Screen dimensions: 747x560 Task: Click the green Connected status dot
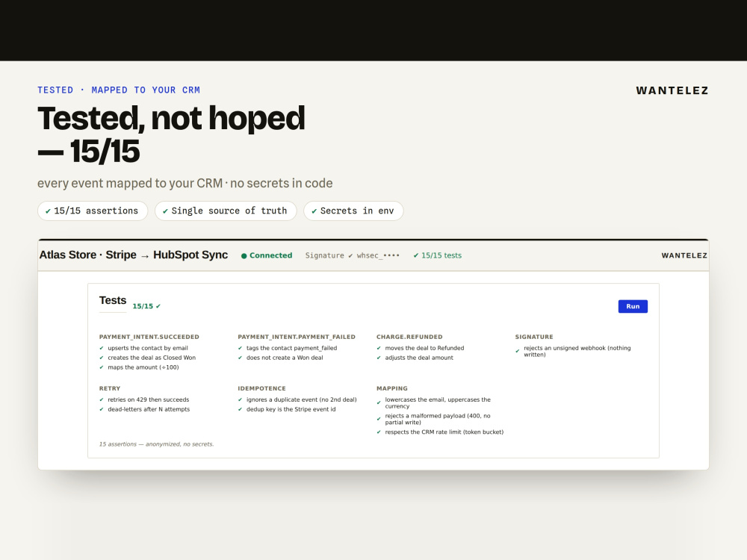point(244,255)
